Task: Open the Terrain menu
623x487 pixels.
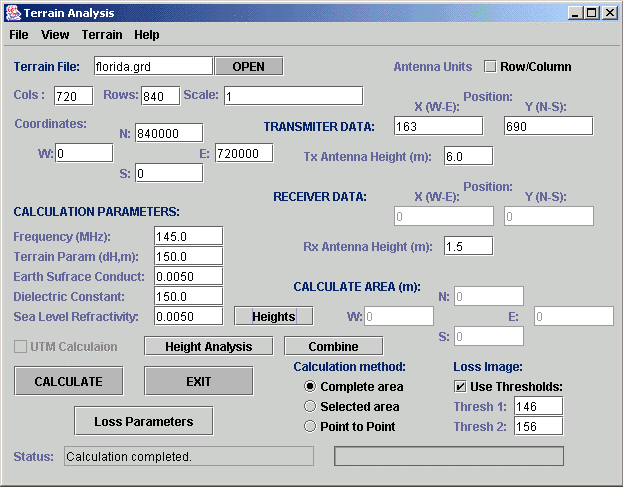Action: (102, 35)
